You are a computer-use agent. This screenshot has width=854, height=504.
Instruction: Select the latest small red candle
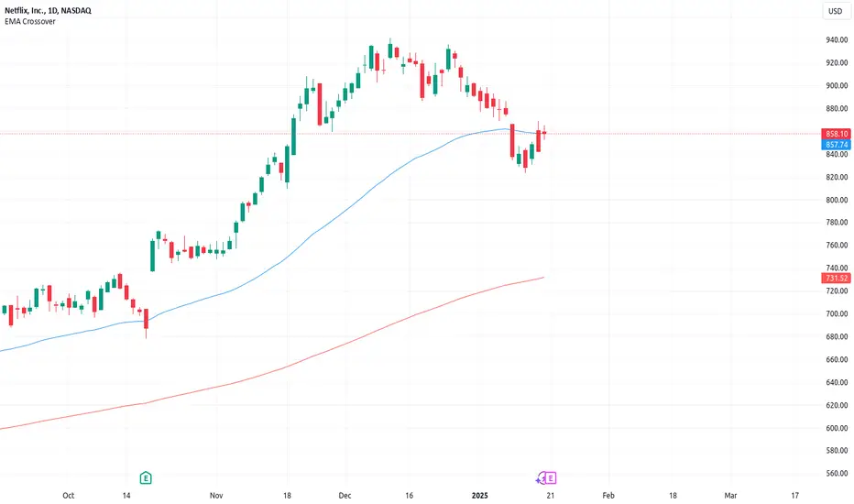(544, 132)
